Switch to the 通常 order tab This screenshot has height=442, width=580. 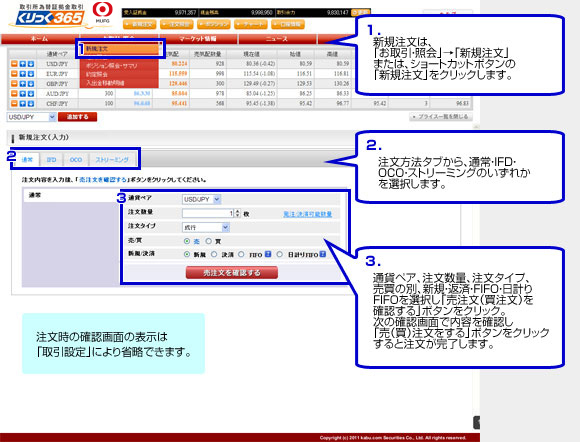point(27,159)
